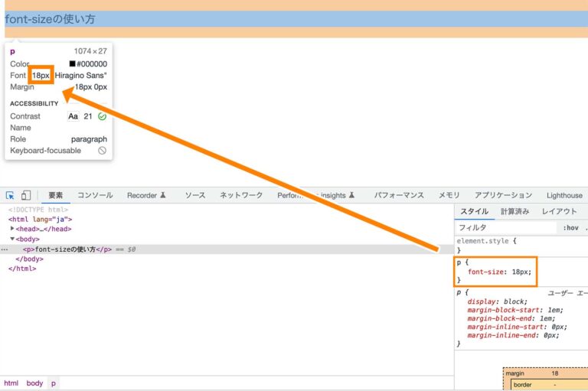Click the フィルタ styles filter field
Screen dimensions: 588x391
click(505, 227)
